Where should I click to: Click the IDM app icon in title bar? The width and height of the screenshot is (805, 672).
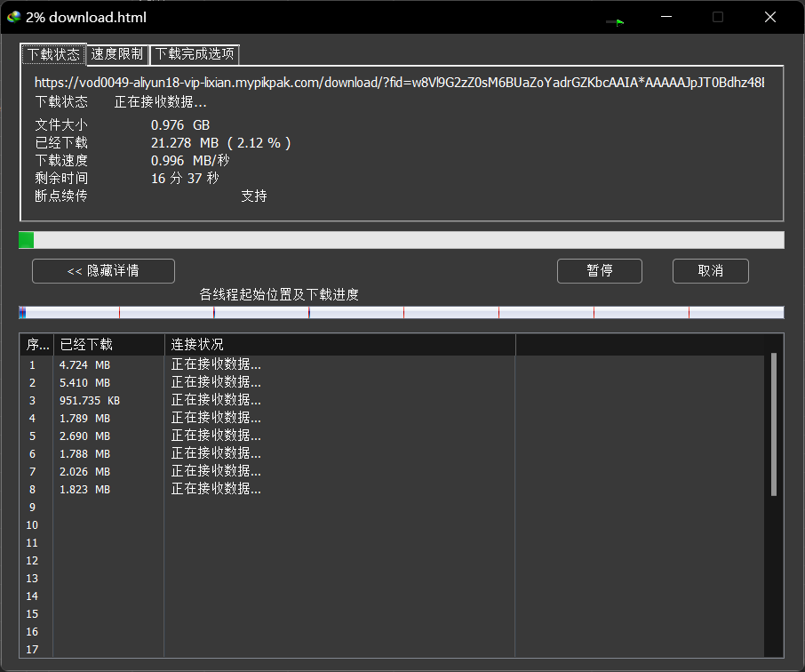click(14, 17)
